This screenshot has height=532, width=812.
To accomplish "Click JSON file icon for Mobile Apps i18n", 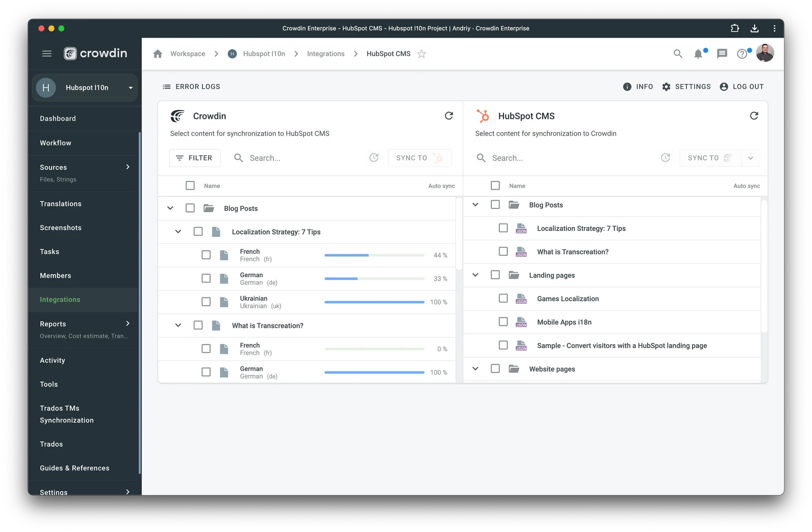I will [x=521, y=322].
